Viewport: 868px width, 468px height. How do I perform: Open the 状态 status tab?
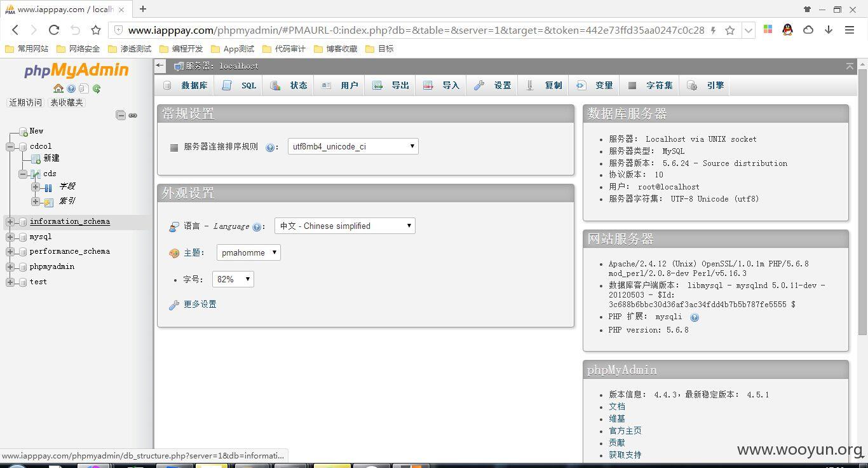click(289, 85)
